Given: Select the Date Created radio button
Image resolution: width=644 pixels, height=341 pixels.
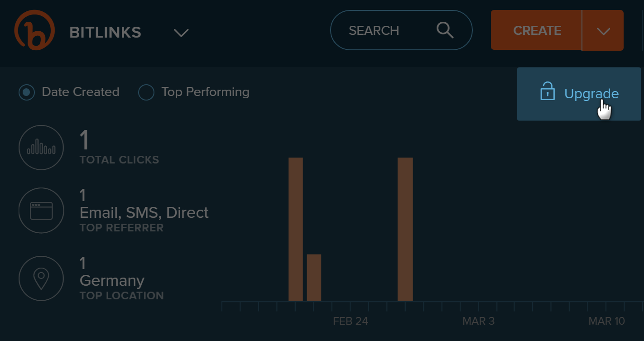Looking at the screenshot, I should click(x=27, y=92).
